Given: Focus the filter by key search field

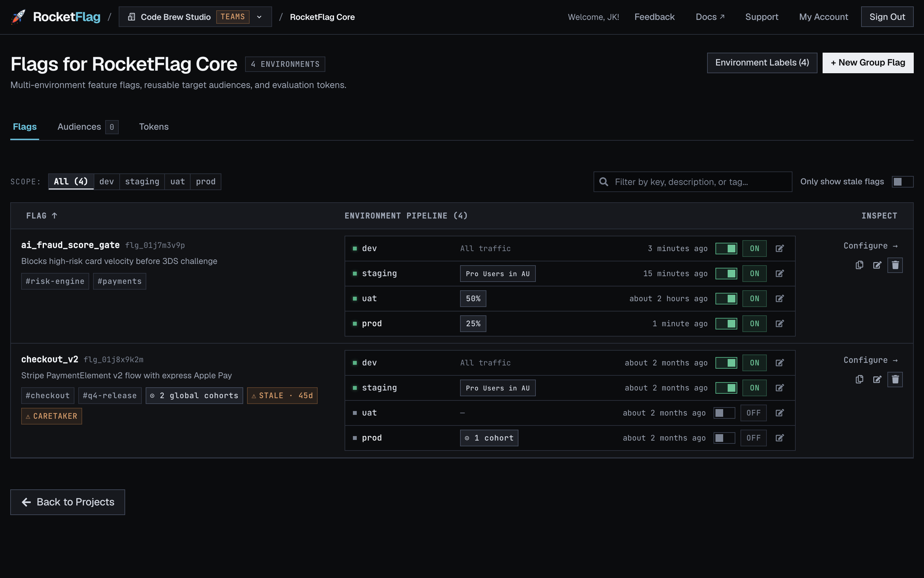Looking at the screenshot, I should pyautogui.click(x=693, y=181).
